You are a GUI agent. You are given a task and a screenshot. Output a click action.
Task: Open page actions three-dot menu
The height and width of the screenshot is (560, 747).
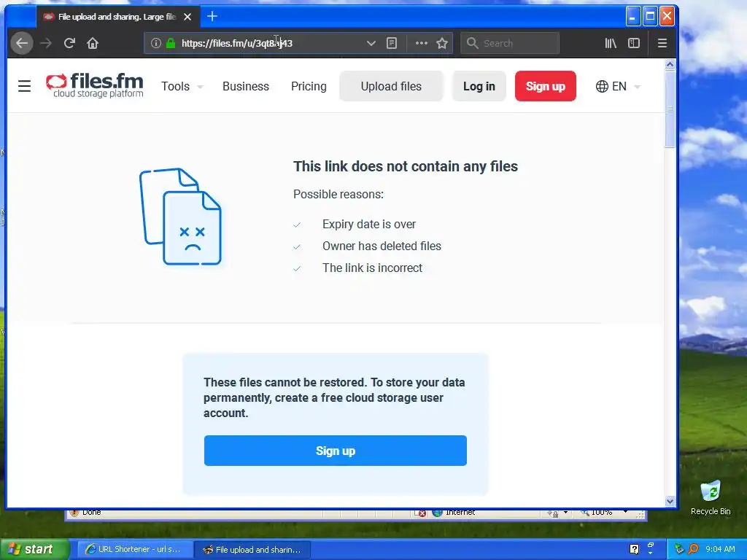[x=421, y=43]
